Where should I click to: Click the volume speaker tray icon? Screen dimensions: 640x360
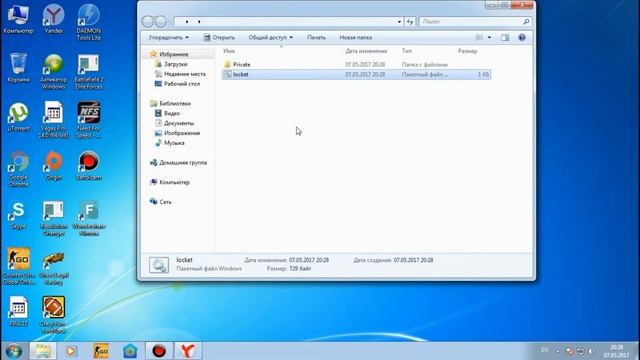pos(591,351)
